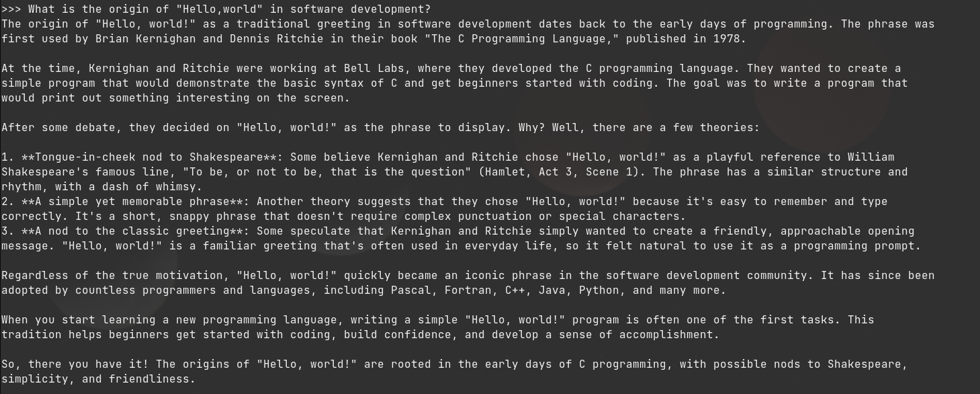The image size is (980, 394).
Task: Click "Bell Labs" in the second paragraph
Action: pyautogui.click(x=374, y=69)
